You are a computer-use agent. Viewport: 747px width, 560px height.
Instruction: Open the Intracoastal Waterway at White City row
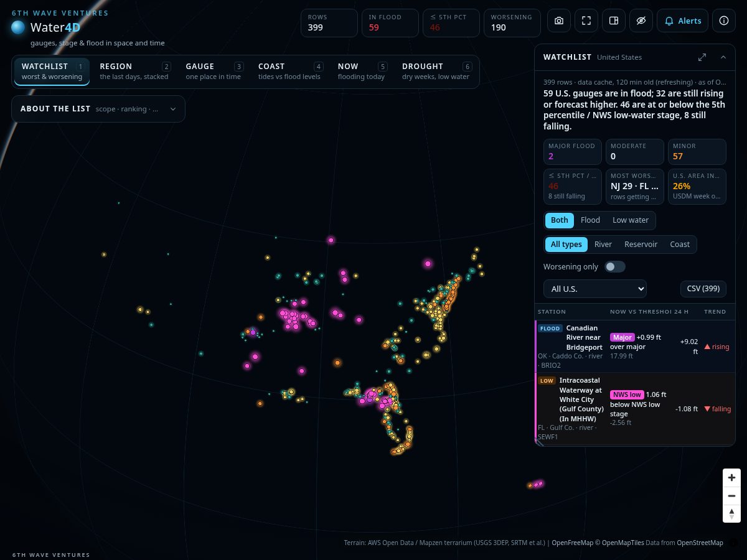coord(635,409)
